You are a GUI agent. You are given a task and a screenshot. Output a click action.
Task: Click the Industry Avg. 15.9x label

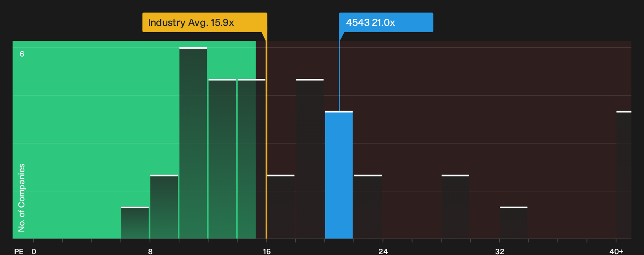(205, 22)
